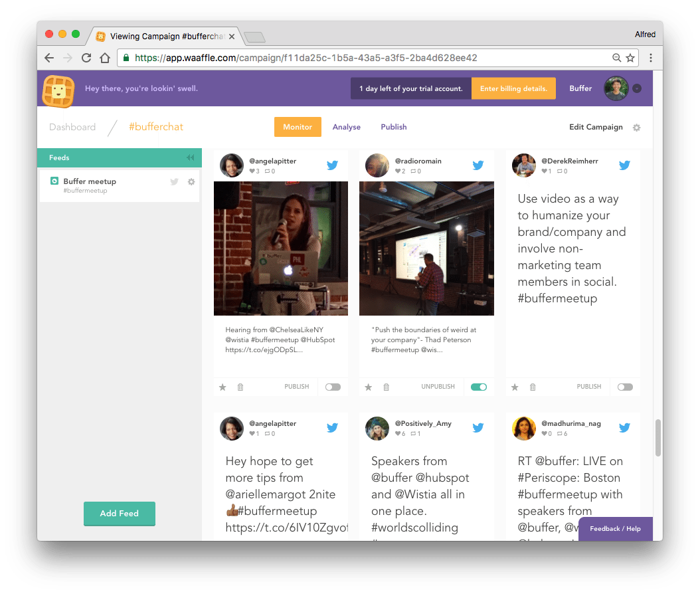Click Twitter bird on @madhurima_nag card
This screenshot has width=700, height=594.
point(624,428)
